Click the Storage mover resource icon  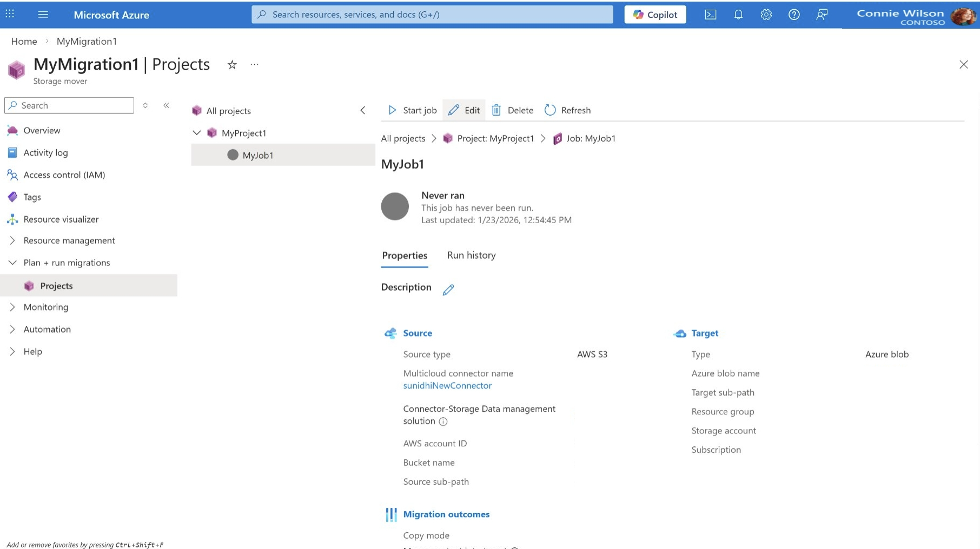16,70
